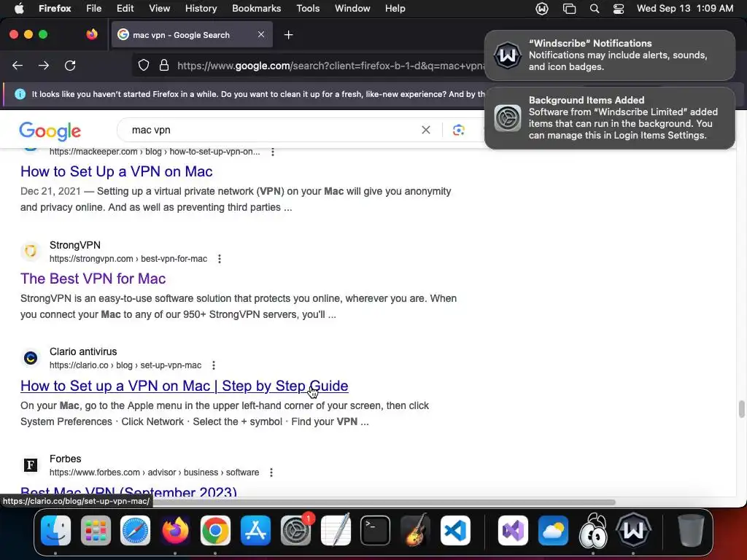Open the Edit menu
The width and height of the screenshot is (747, 560).
click(125, 9)
